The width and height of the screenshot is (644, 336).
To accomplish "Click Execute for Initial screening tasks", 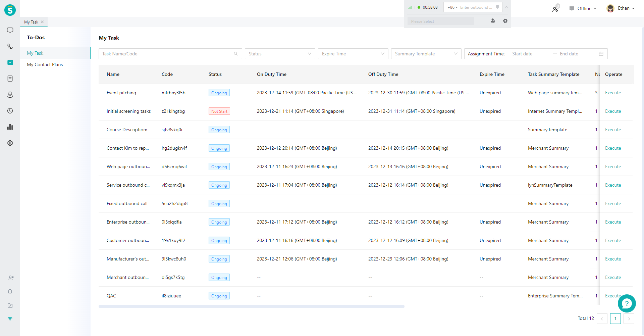I will tap(613, 111).
